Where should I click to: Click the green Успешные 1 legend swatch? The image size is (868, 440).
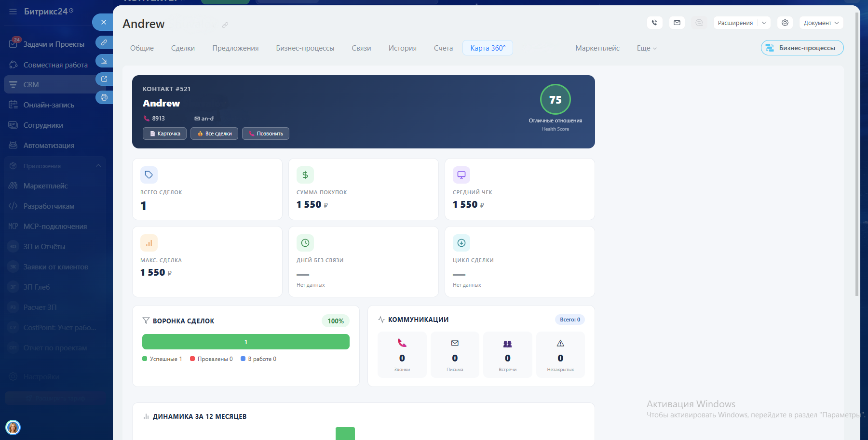click(x=145, y=359)
